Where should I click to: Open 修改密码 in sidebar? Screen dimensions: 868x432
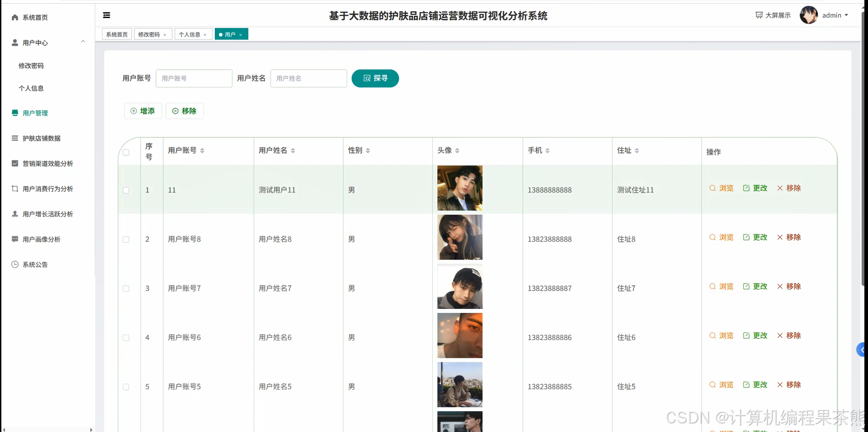[x=31, y=66]
